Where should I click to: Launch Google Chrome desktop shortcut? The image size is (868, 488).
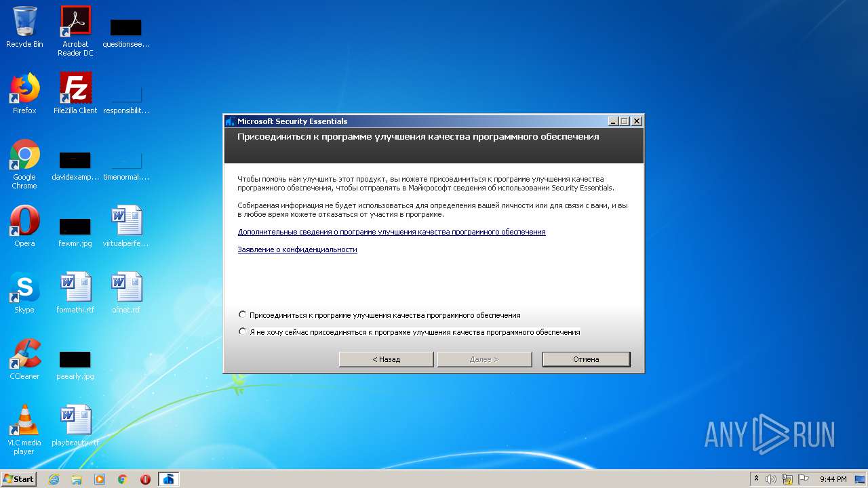24,164
